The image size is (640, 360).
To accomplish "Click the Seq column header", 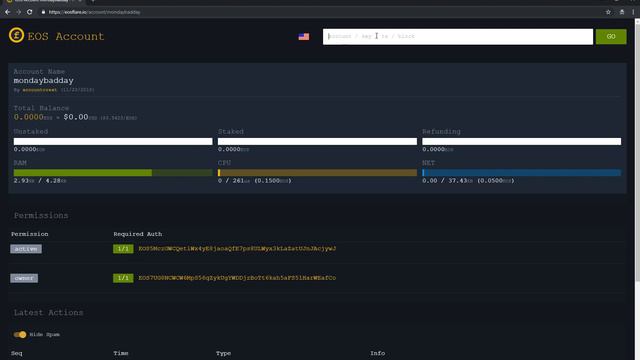I will [17, 353].
